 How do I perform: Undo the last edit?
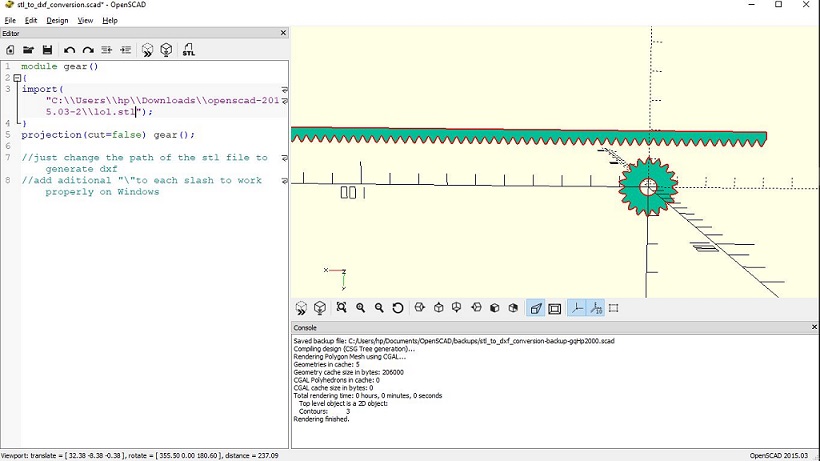69,50
